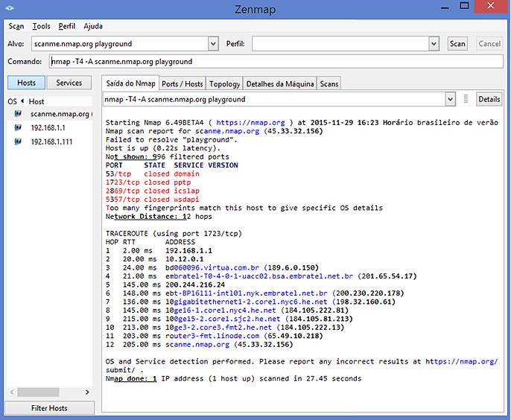Image resolution: width=511 pixels, height=420 pixels.
Task: Open the Tools menu
Action: (x=41, y=26)
